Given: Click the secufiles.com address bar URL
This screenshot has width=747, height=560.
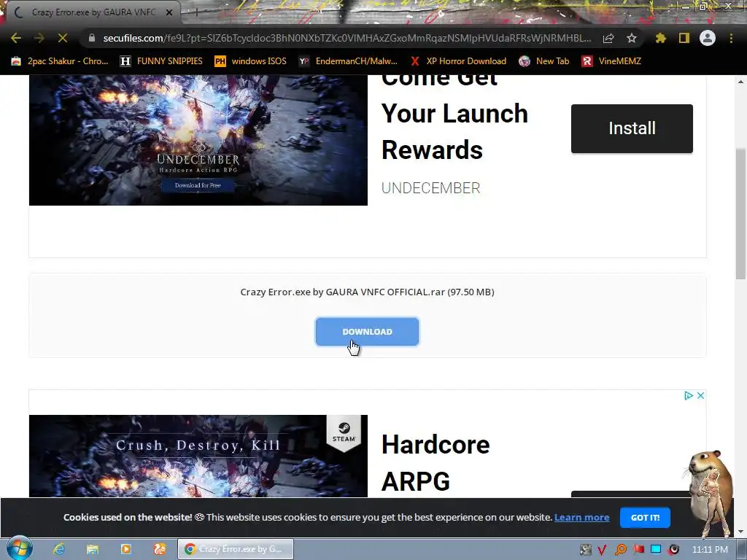Looking at the screenshot, I should 347,38.
